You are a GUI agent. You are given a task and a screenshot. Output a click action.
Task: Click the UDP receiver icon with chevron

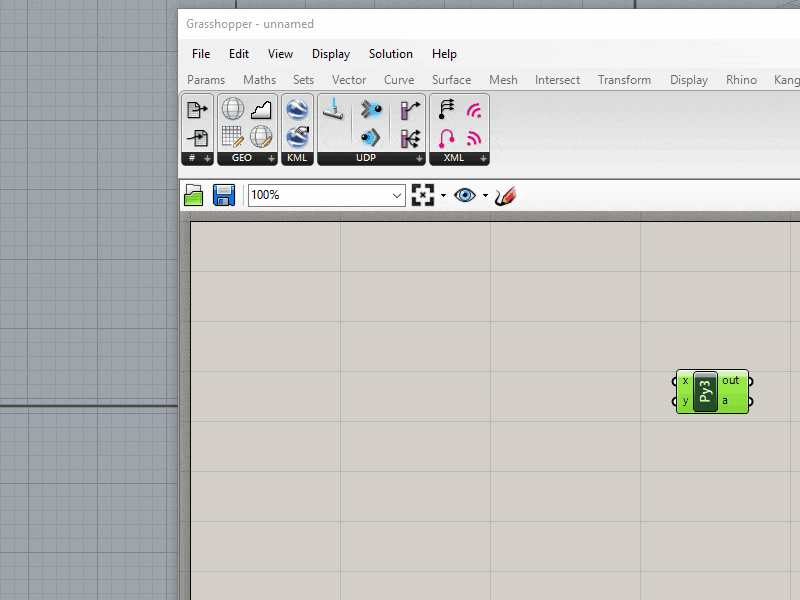pyautogui.click(x=371, y=137)
